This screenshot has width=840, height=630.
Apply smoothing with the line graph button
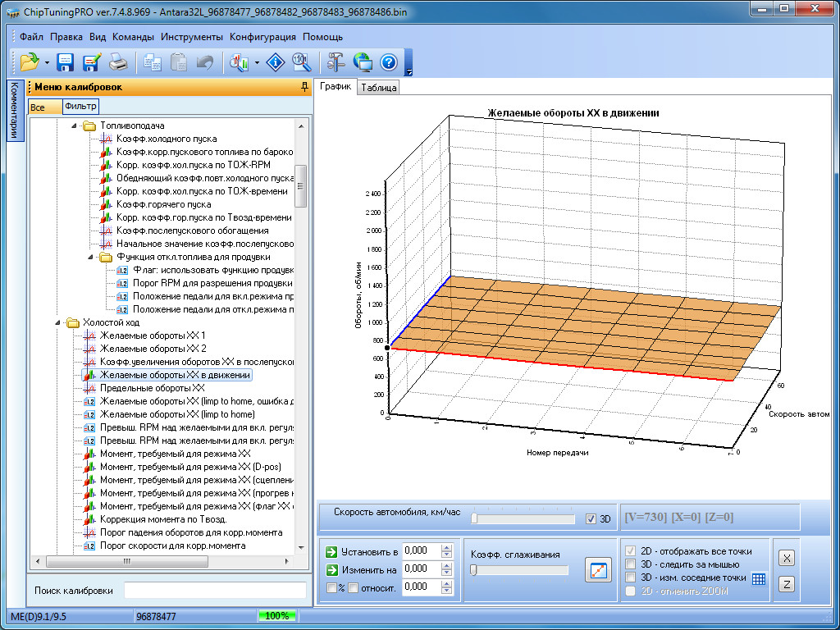(x=598, y=570)
